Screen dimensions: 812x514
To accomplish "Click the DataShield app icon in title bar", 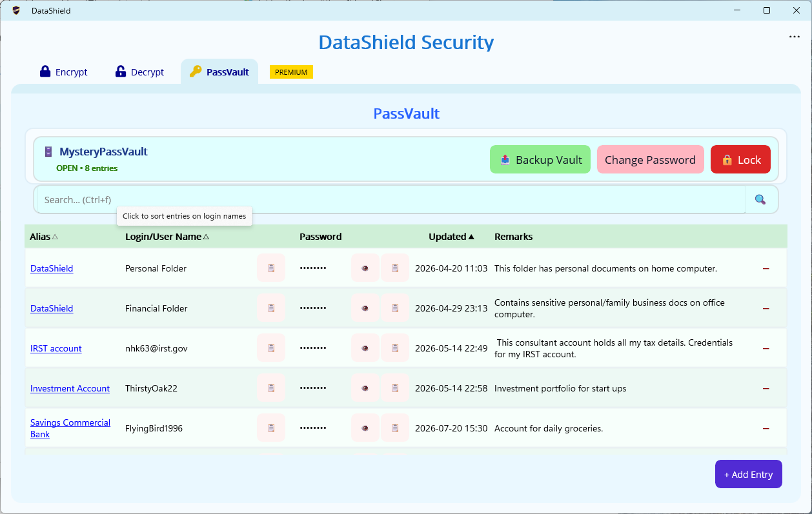I will (x=16, y=10).
